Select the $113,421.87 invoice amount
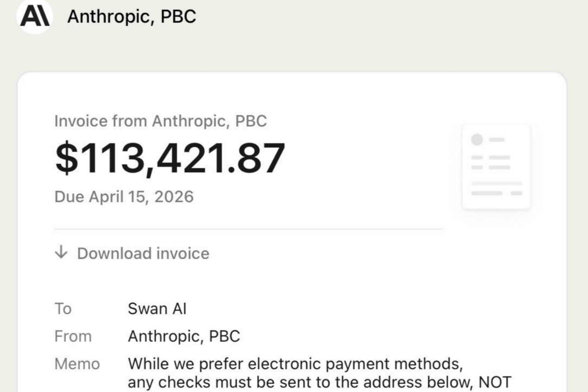The image size is (588, 392). pyautogui.click(x=170, y=158)
